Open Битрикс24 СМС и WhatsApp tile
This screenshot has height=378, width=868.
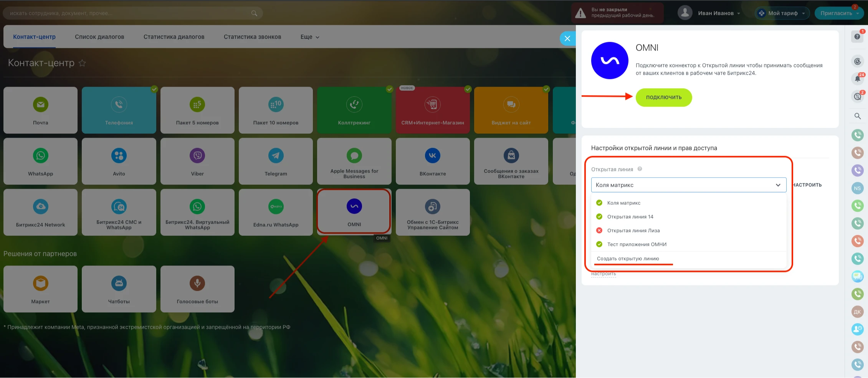pyautogui.click(x=119, y=212)
